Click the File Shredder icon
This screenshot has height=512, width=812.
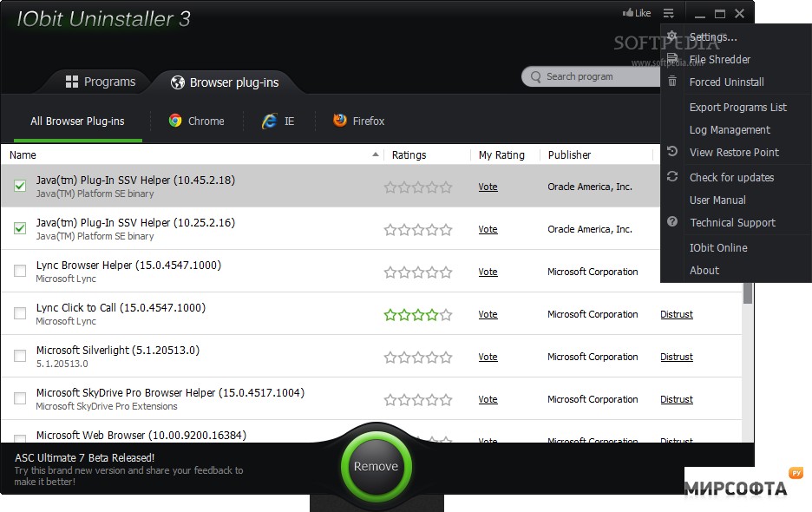[672, 58]
